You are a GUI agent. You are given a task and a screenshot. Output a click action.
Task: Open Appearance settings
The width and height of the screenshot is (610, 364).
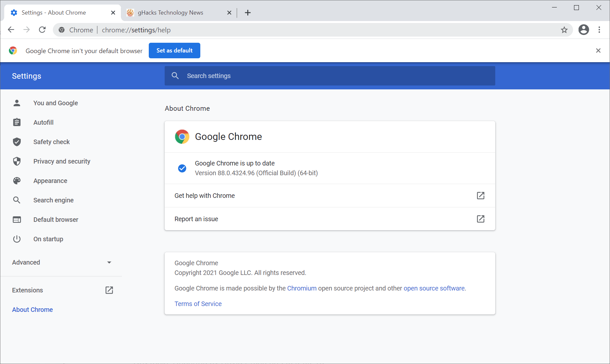(50, 181)
